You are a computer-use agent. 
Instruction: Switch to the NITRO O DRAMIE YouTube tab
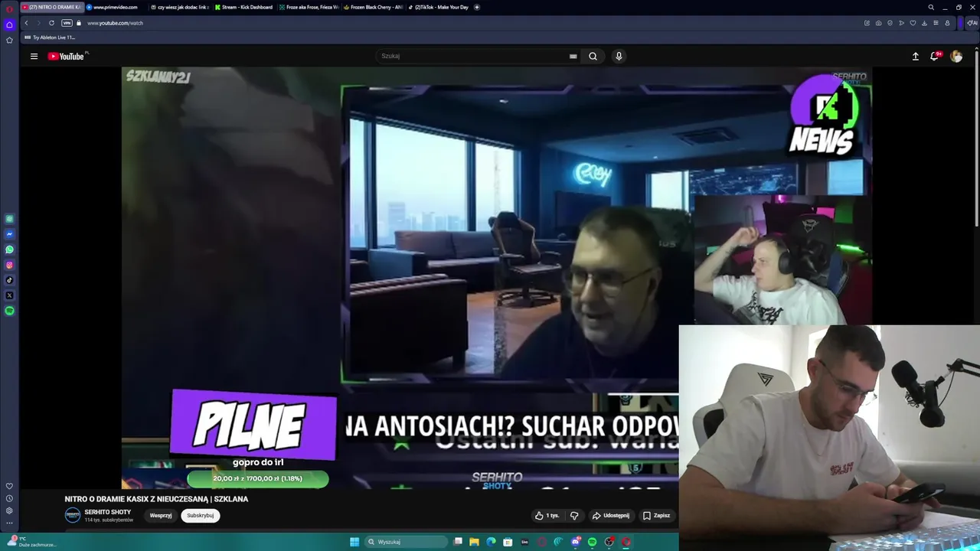(51, 7)
